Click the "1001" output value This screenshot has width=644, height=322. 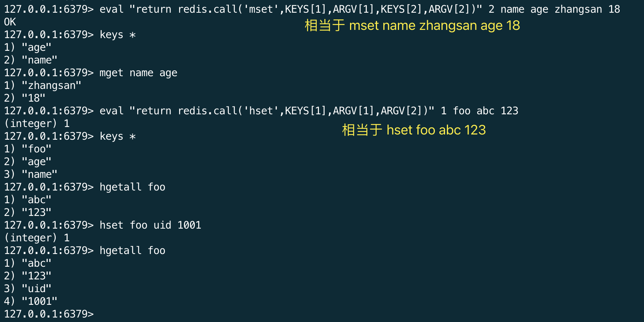[x=40, y=301]
